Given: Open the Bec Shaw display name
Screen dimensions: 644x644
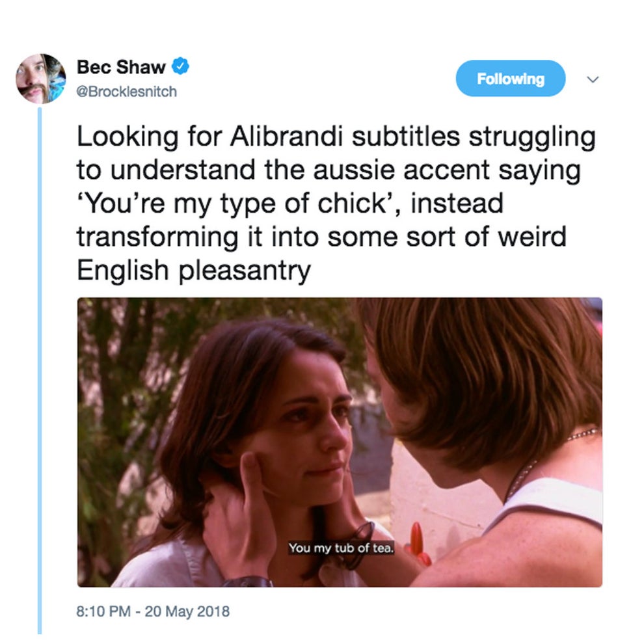Looking at the screenshot, I should pyautogui.click(x=120, y=66).
